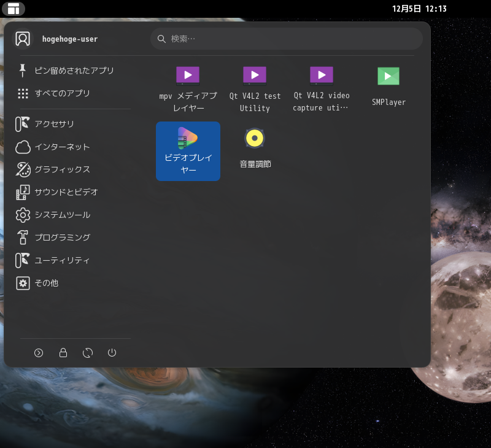Click the power off icon
Viewport: 491px width, 448px height.
click(112, 353)
